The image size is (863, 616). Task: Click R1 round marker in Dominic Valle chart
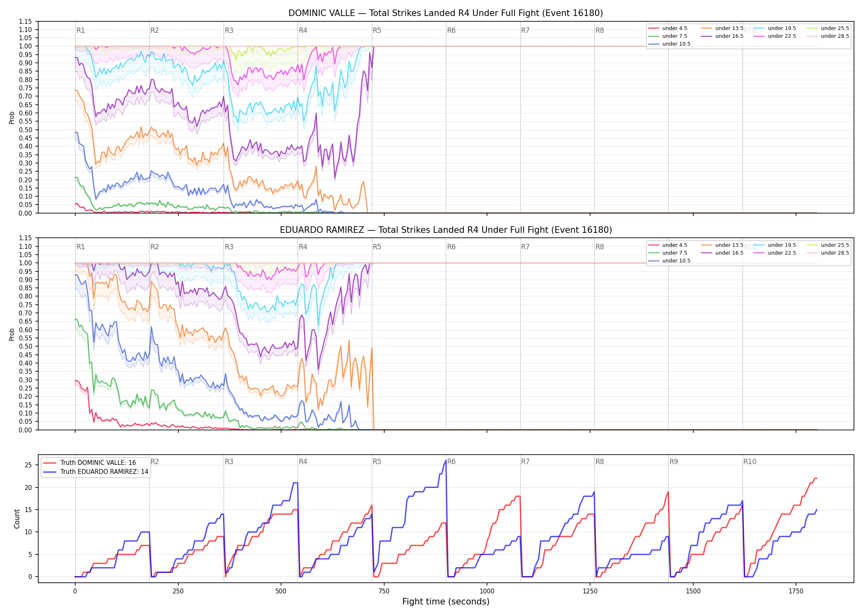tap(81, 30)
